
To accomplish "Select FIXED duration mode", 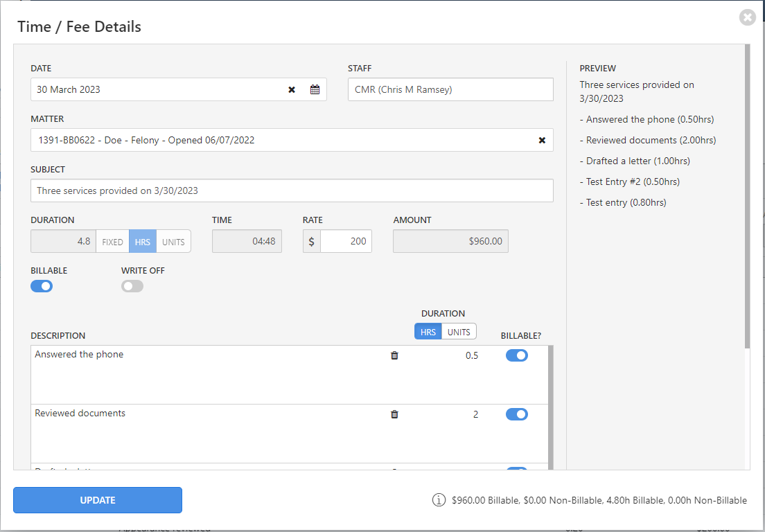I will [112, 241].
